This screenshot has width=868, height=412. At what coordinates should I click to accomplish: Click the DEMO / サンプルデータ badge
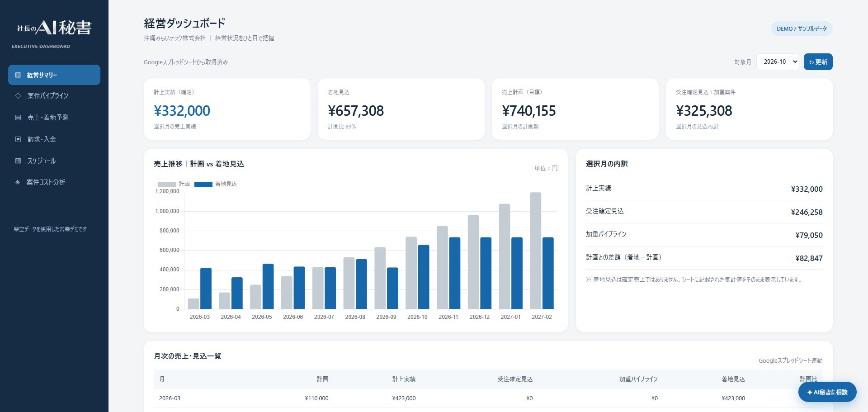[x=802, y=28]
